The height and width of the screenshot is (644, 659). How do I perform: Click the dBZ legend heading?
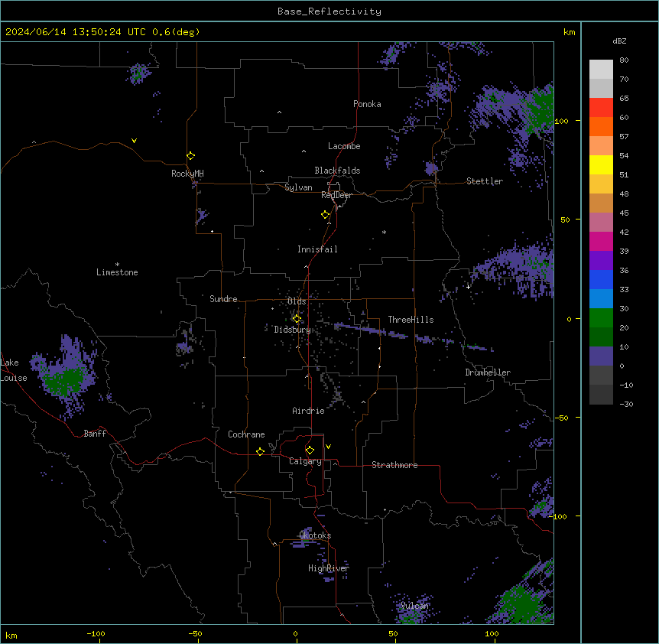click(619, 41)
